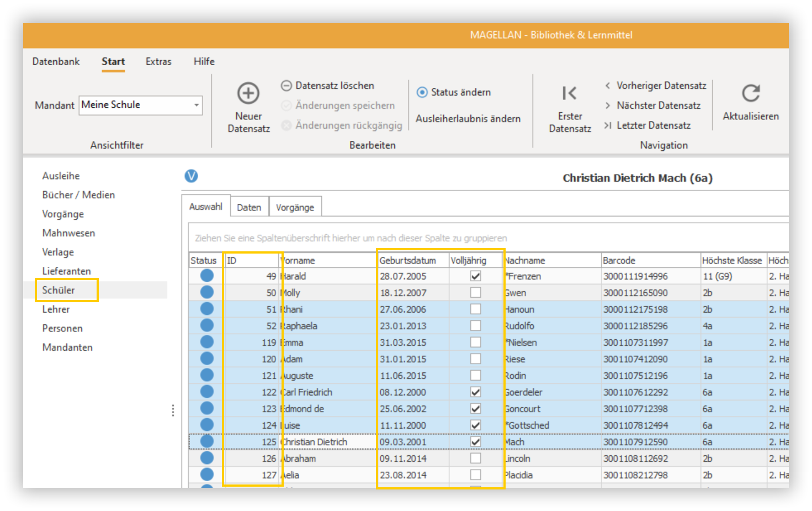Go to Nächster Datensatz arrow

[x=607, y=106]
